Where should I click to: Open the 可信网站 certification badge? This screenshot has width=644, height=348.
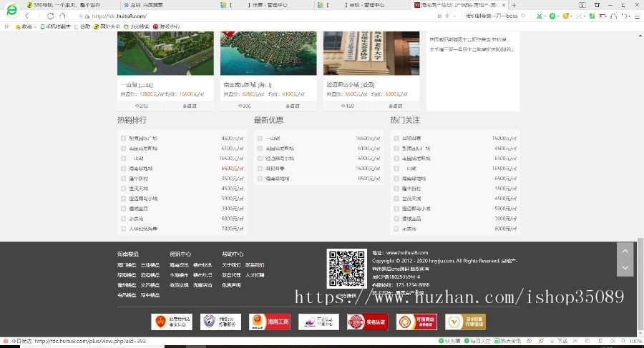416,322
